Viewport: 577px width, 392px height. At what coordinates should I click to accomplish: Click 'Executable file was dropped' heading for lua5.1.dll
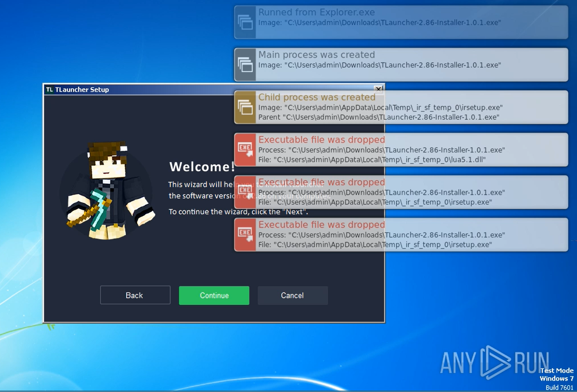point(322,140)
